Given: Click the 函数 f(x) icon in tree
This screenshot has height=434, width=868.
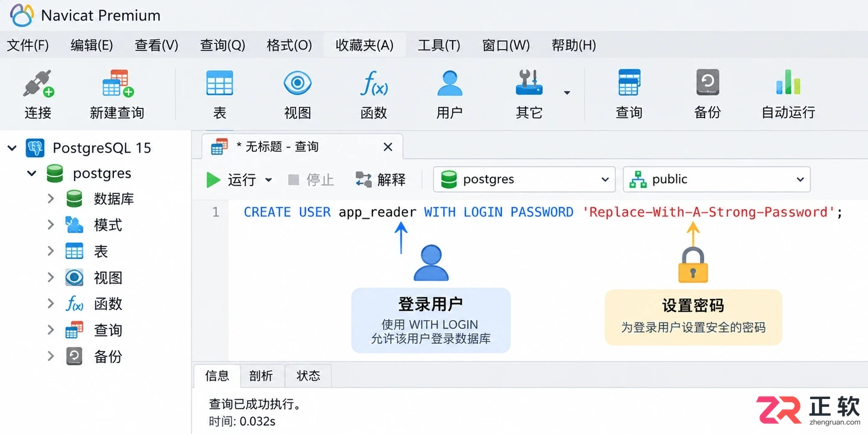Looking at the screenshot, I should (74, 304).
